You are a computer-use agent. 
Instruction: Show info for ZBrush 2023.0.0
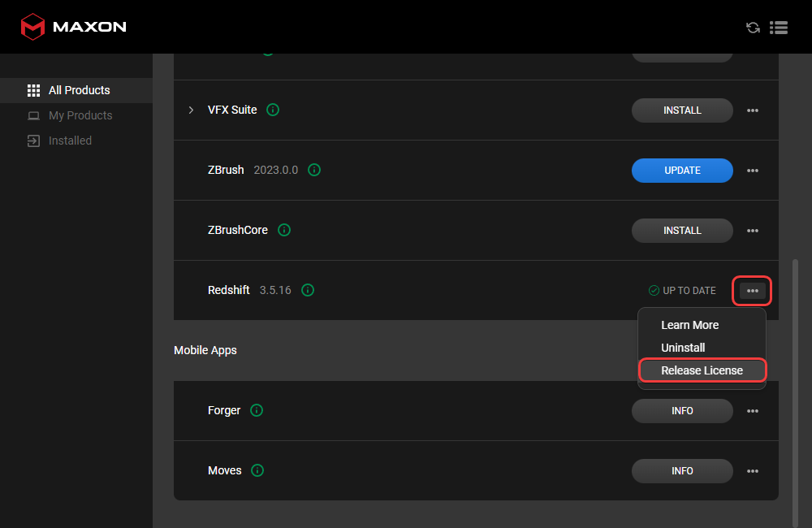(x=314, y=171)
